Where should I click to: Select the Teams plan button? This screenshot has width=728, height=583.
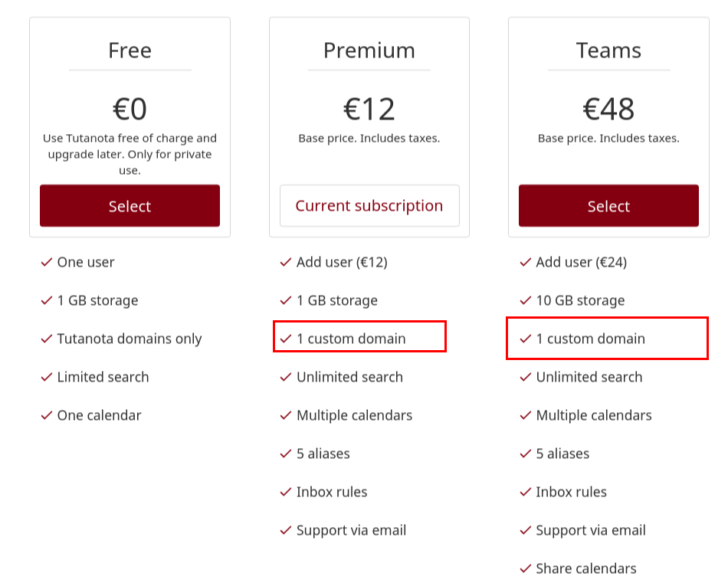608,205
